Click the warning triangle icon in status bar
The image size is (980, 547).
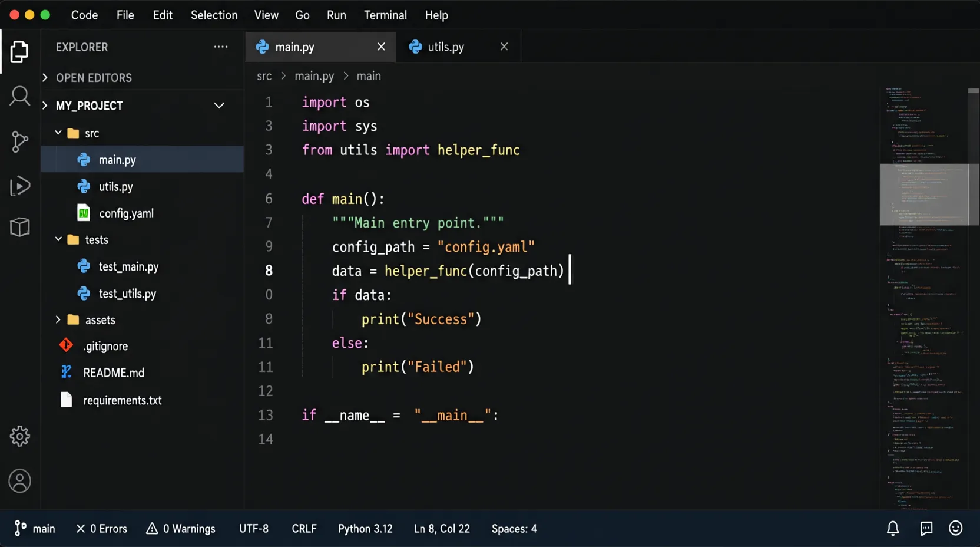click(152, 528)
